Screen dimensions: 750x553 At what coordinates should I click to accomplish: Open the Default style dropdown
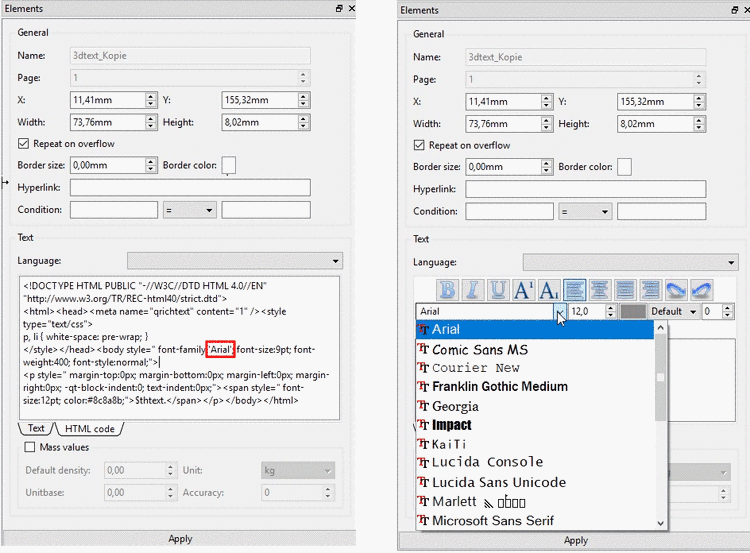[673, 311]
